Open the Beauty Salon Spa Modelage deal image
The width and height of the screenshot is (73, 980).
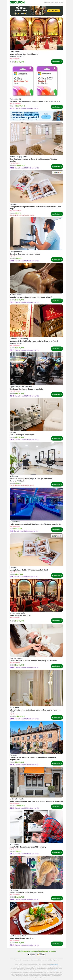tap(36, 278)
